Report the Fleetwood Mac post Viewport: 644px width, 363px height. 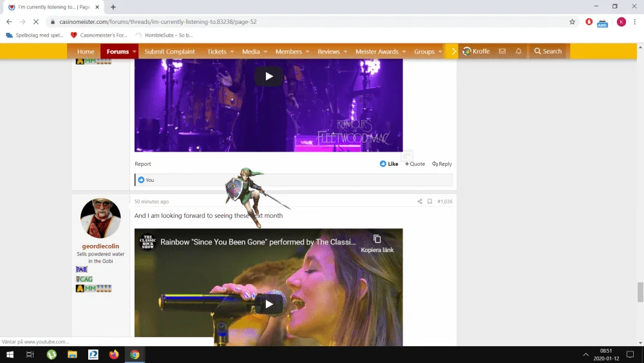pyautogui.click(x=142, y=164)
